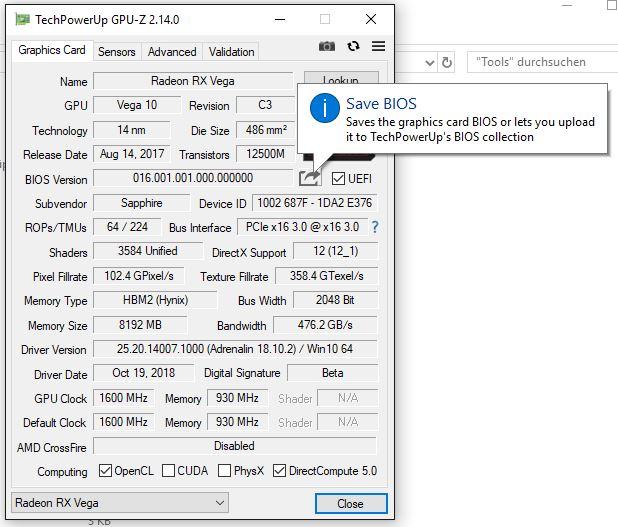Click the refresh arrows icon in GPU-Z
This screenshot has height=527, width=618.
(x=353, y=47)
